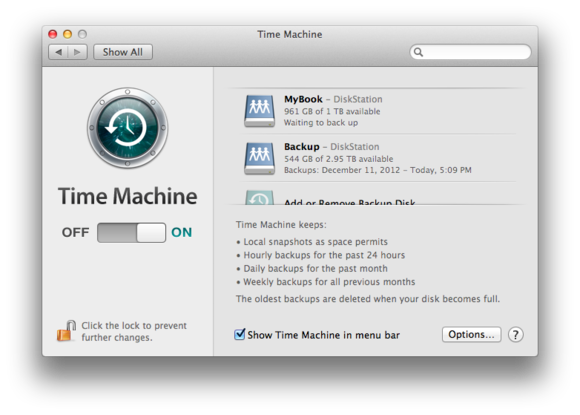Uncheck Show Time Machine in menu bar
580x415 pixels.
click(x=239, y=334)
